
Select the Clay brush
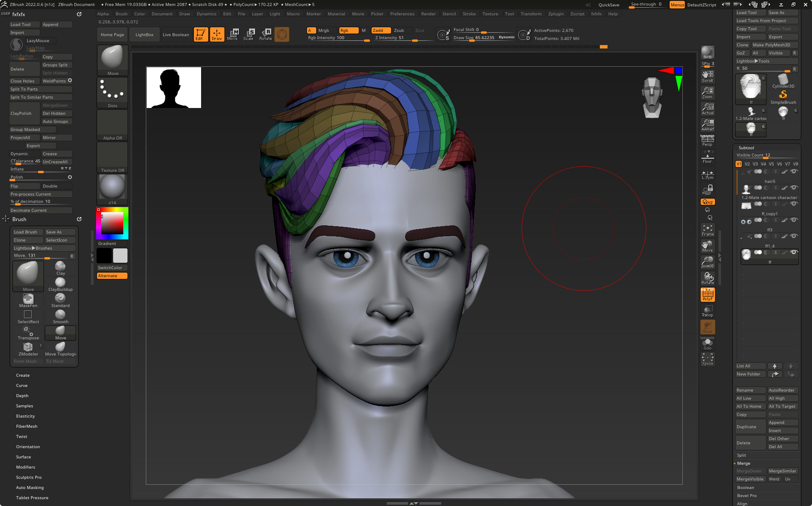[x=60, y=268]
